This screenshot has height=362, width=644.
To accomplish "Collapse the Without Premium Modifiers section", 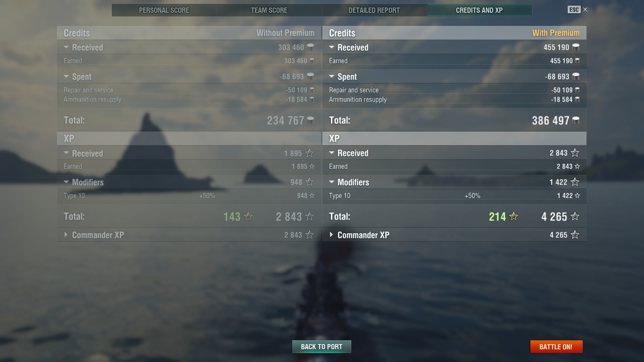I will [66, 182].
